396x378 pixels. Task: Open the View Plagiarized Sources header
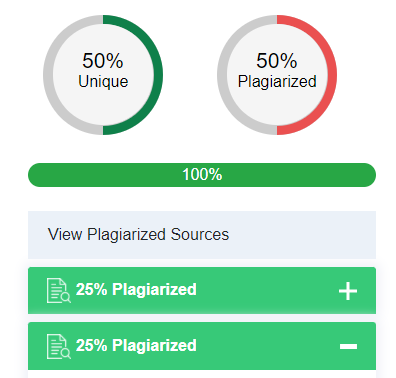coord(202,235)
